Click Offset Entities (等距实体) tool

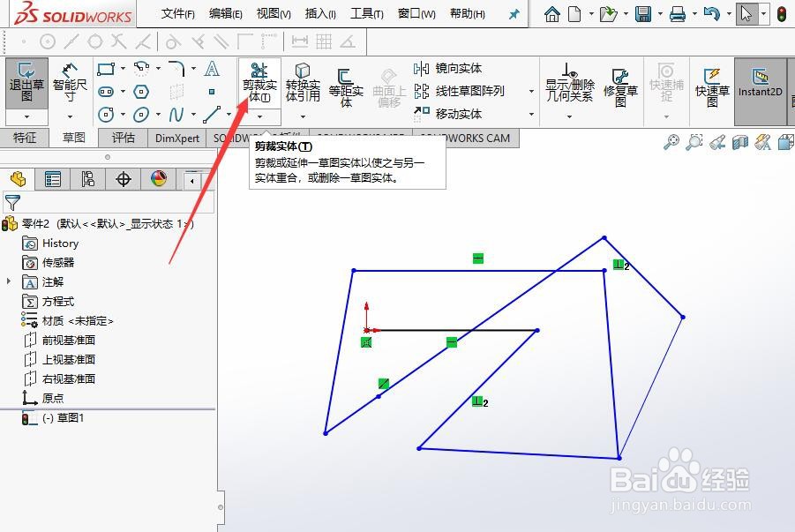346,88
